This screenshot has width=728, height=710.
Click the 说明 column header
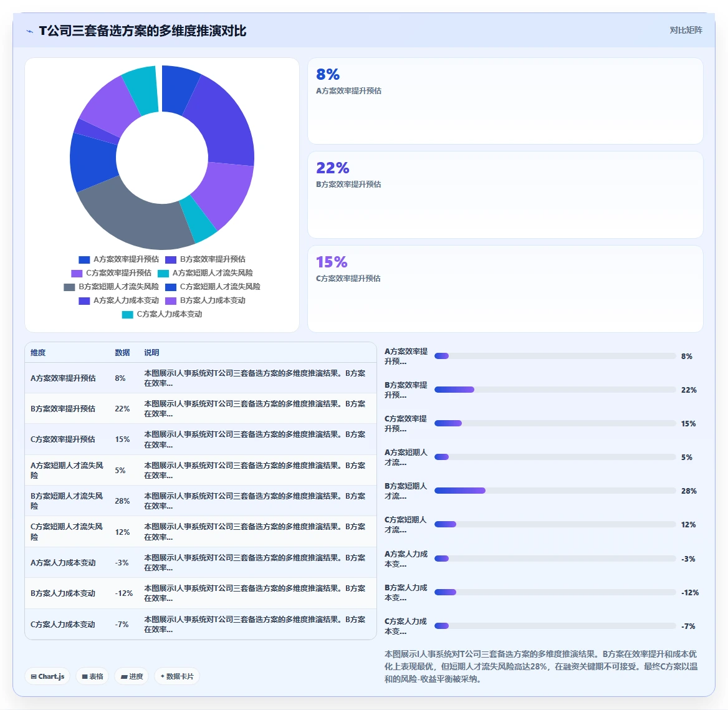click(151, 352)
